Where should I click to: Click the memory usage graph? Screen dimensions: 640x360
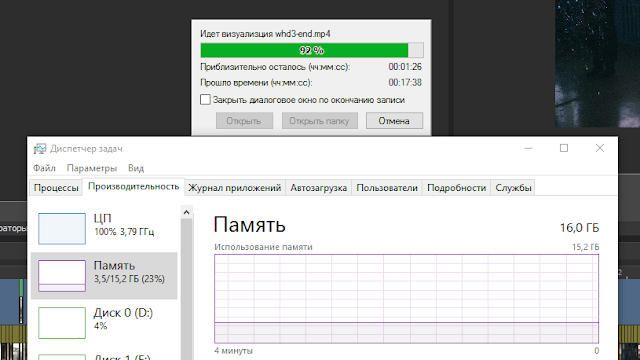[x=407, y=299]
